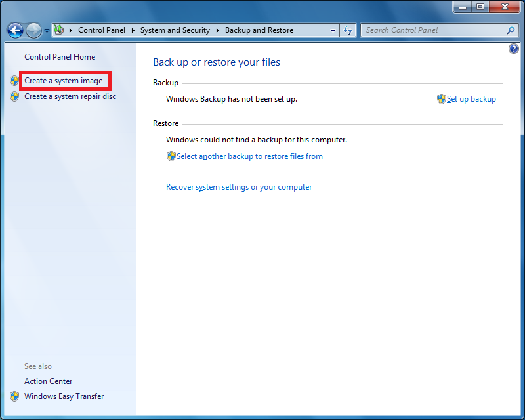Click the back navigation arrow
Viewport: 525px width, 420px height.
14,30
